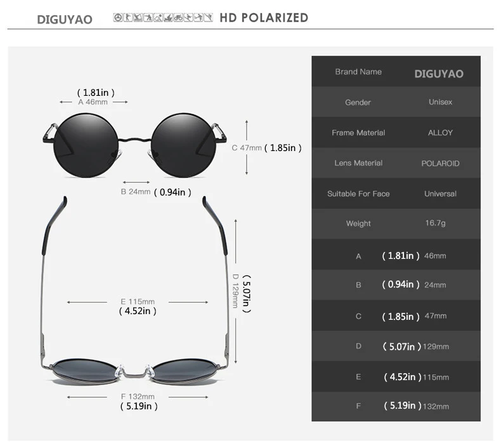Click '( 5.19in )' under F 132mm
The image size is (501, 448).
click(139, 406)
